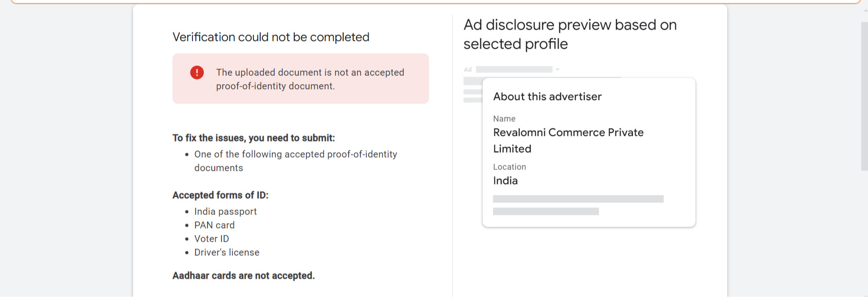Click the "Accepted forms of ID" heading
Screen dimensions: 868x304
220,195
